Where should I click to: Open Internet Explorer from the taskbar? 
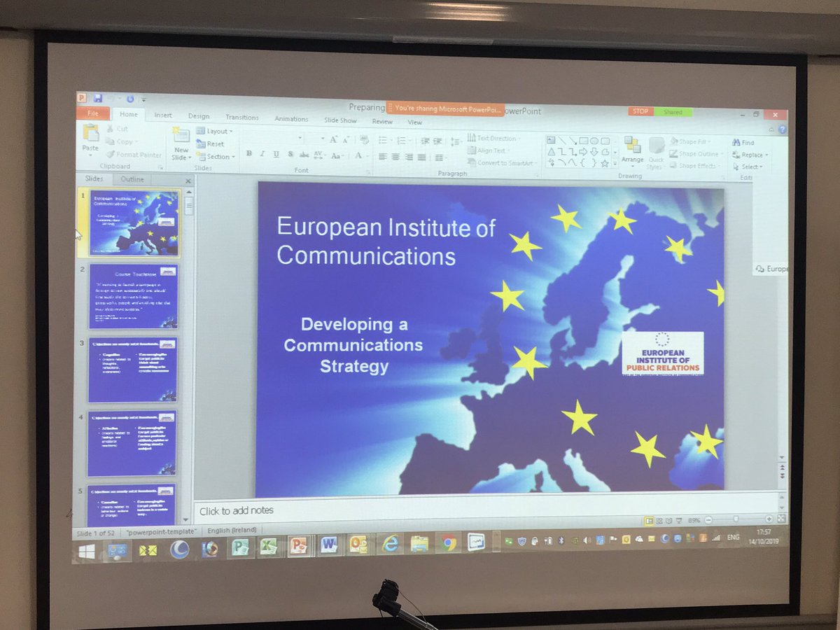coord(390,544)
